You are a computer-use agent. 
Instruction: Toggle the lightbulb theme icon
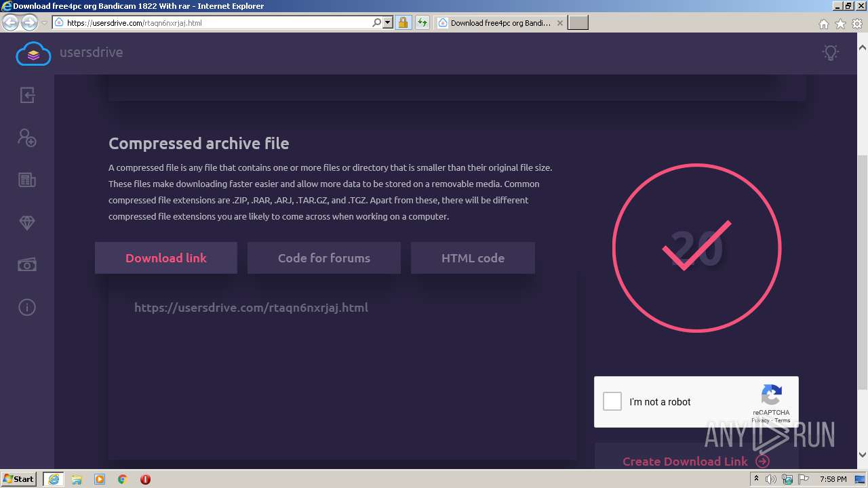coord(830,53)
